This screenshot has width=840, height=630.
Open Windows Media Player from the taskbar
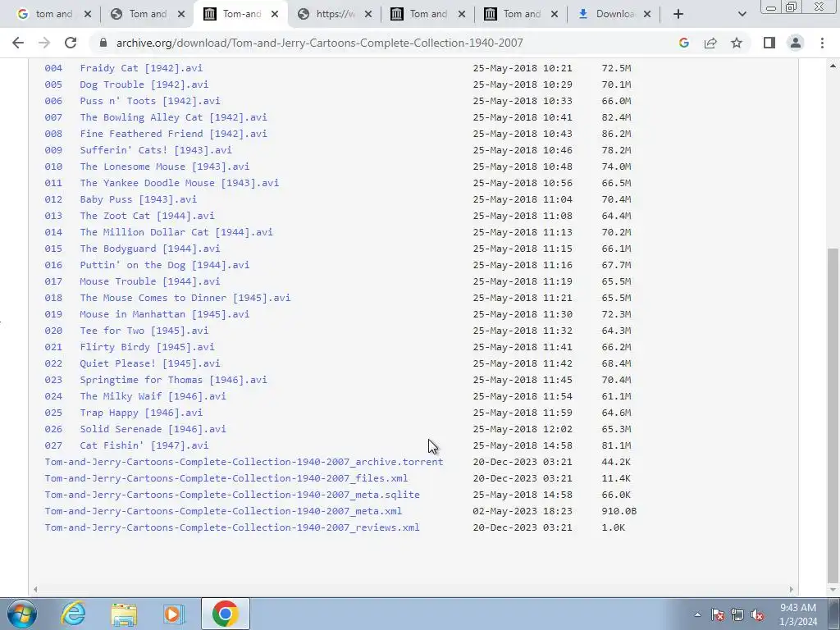174,614
